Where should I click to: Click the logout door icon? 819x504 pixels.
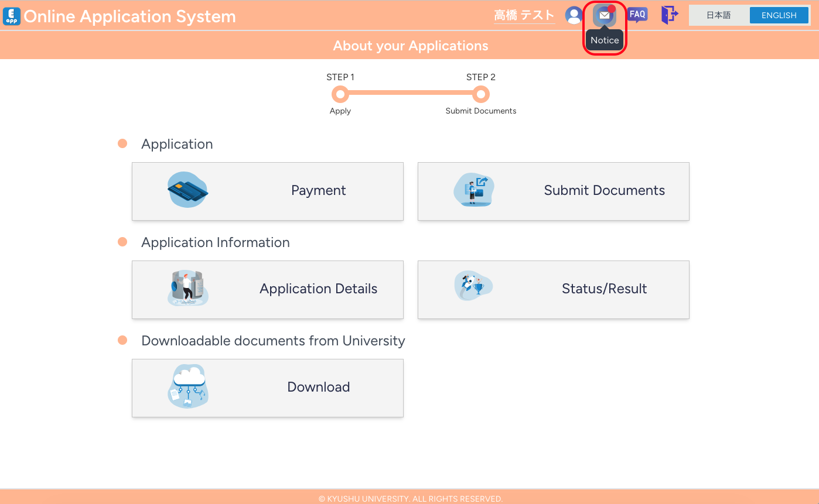pyautogui.click(x=669, y=15)
